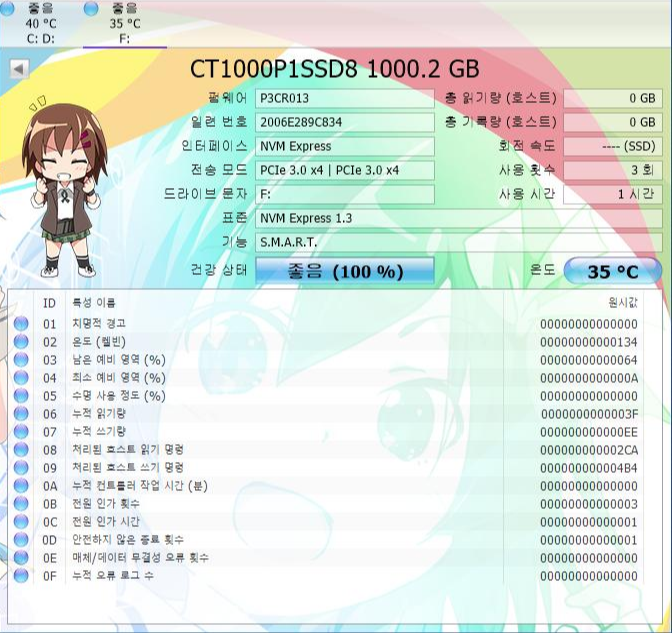The height and width of the screenshot is (633, 672).
Task: Select attribute 매체/데이터 무결성 오류 횟수
Action: (140, 558)
